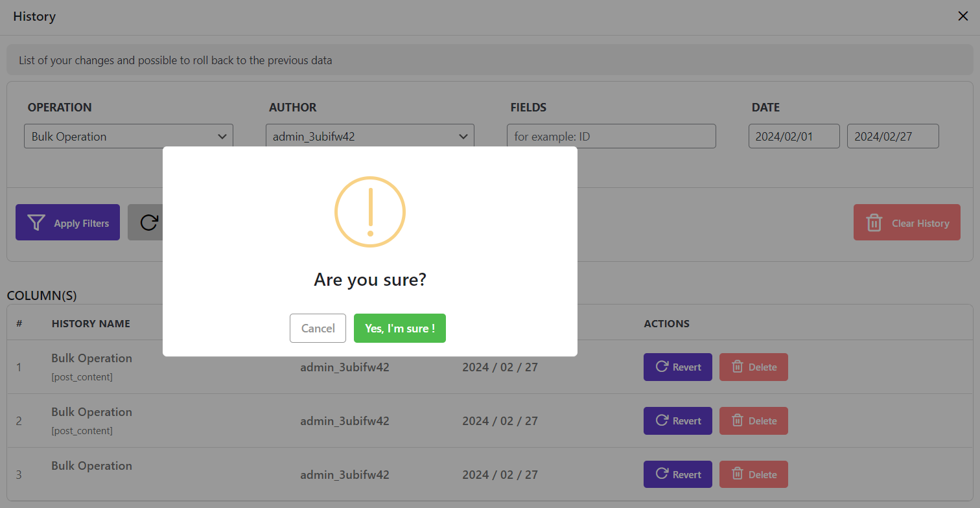The image size is (980, 508).
Task: Click the Clear History button label
Action: pyautogui.click(x=920, y=224)
